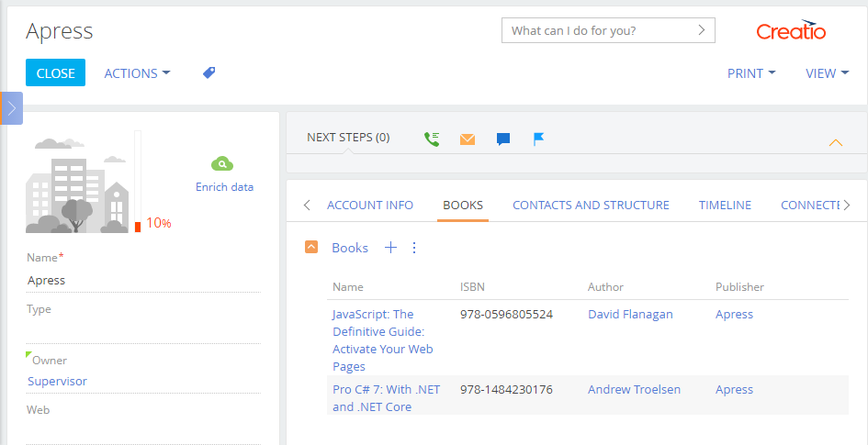
Task: Open the Timeline tab
Action: pyautogui.click(x=725, y=206)
